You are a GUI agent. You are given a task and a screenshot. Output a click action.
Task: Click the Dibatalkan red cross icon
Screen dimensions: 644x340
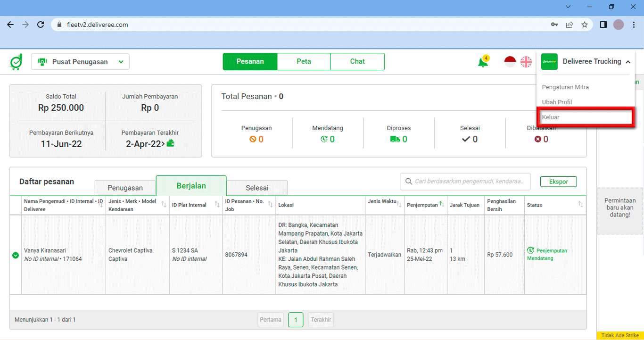[537, 140]
